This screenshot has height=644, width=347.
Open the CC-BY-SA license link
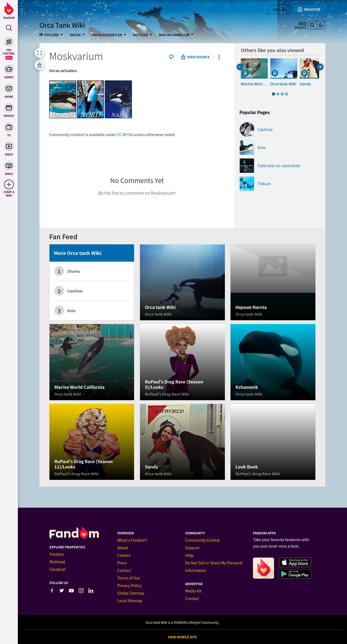[x=125, y=134]
